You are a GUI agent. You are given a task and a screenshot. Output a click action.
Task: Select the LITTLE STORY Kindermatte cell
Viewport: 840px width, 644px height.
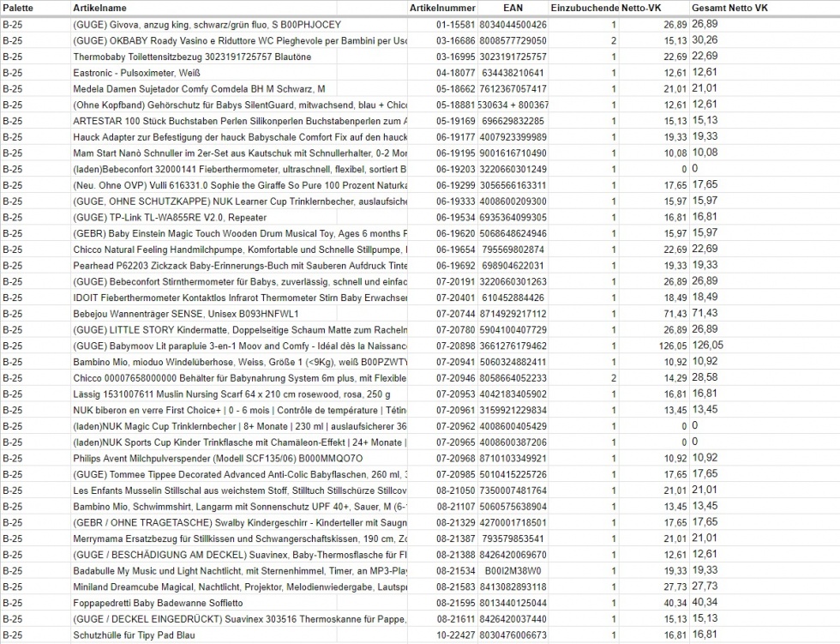tap(239, 330)
